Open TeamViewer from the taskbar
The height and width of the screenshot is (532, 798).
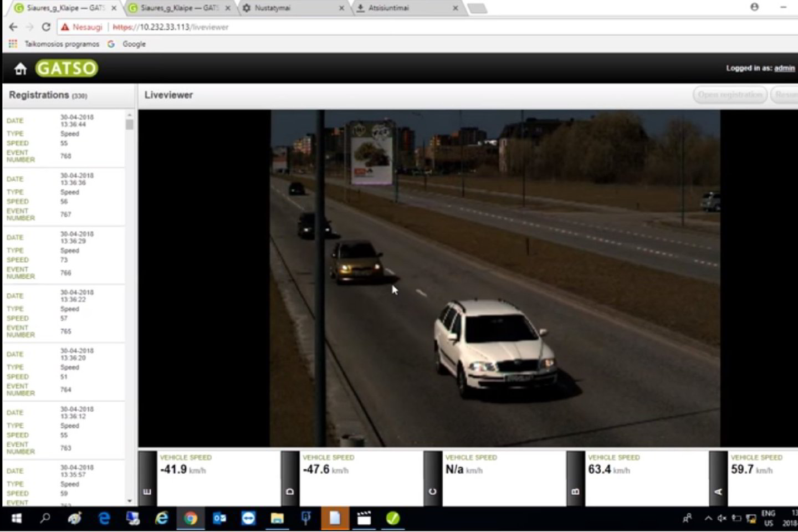click(248, 518)
